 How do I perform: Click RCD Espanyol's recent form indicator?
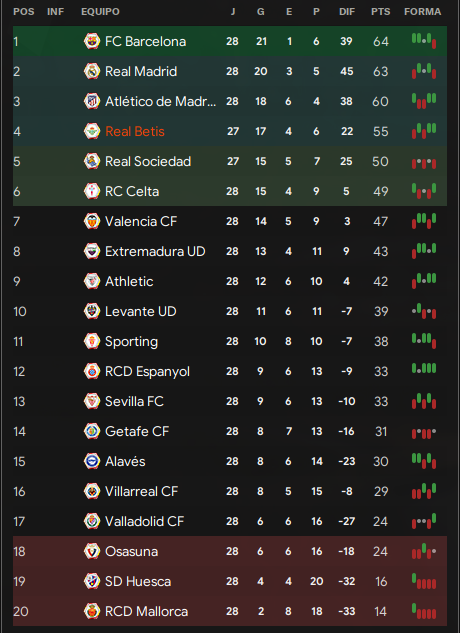click(x=424, y=368)
